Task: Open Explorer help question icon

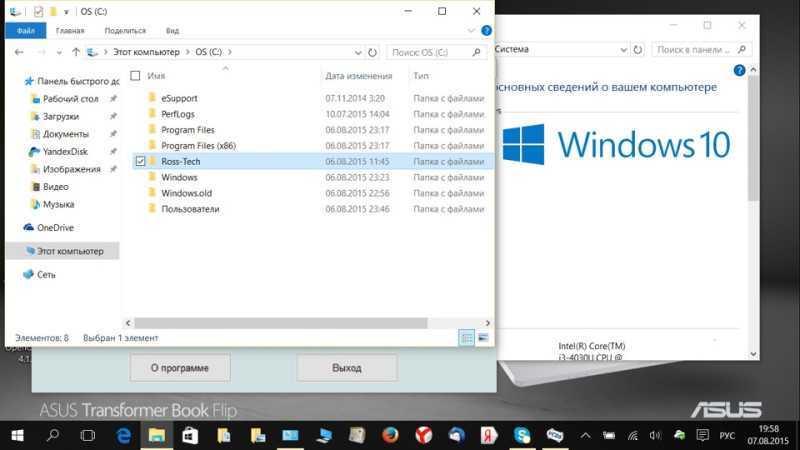Action: [x=486, y=31]
